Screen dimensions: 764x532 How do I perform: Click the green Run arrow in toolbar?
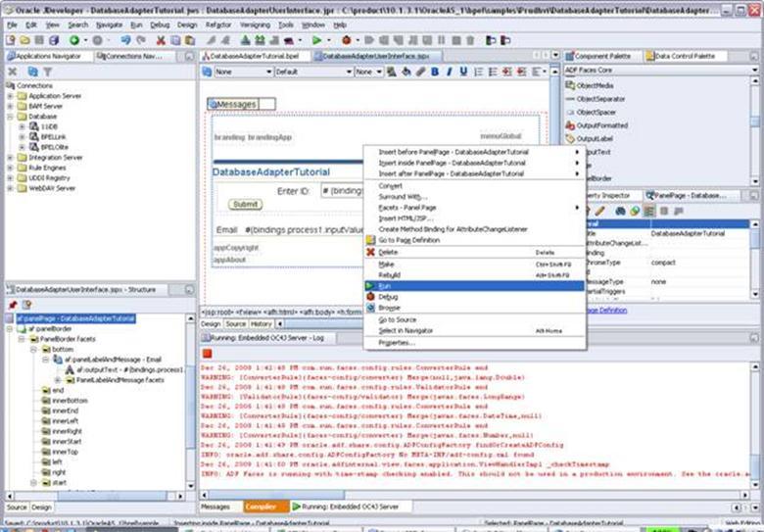tap(316, 40)
